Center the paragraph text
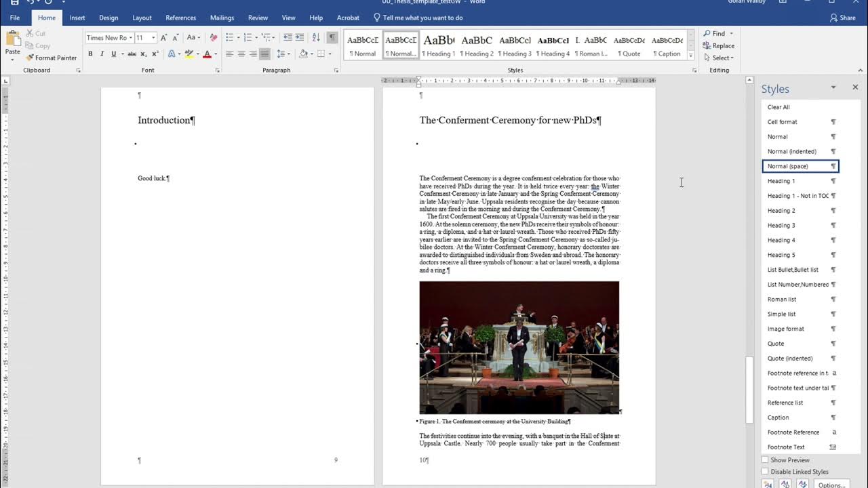Screen dimensions: 868x488 point(241,54)
